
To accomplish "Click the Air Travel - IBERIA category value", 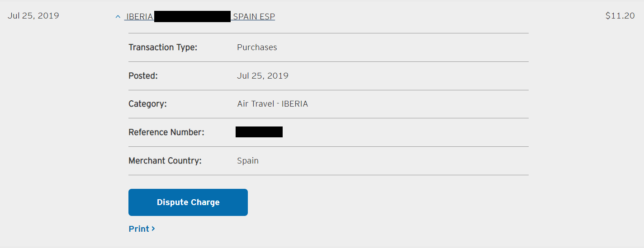I will click(272, 104).
